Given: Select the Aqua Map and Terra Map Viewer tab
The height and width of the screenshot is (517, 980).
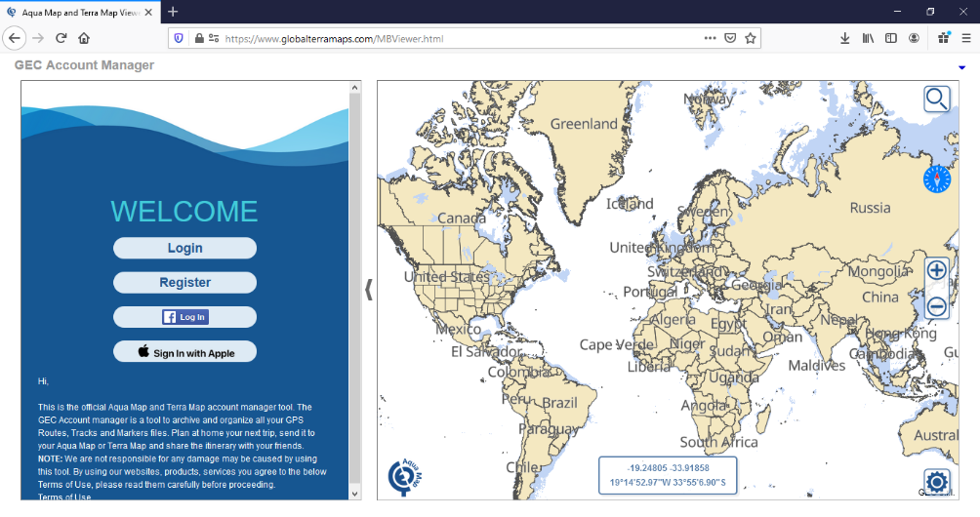Looking at the screenshot, I should click(79, 13).
